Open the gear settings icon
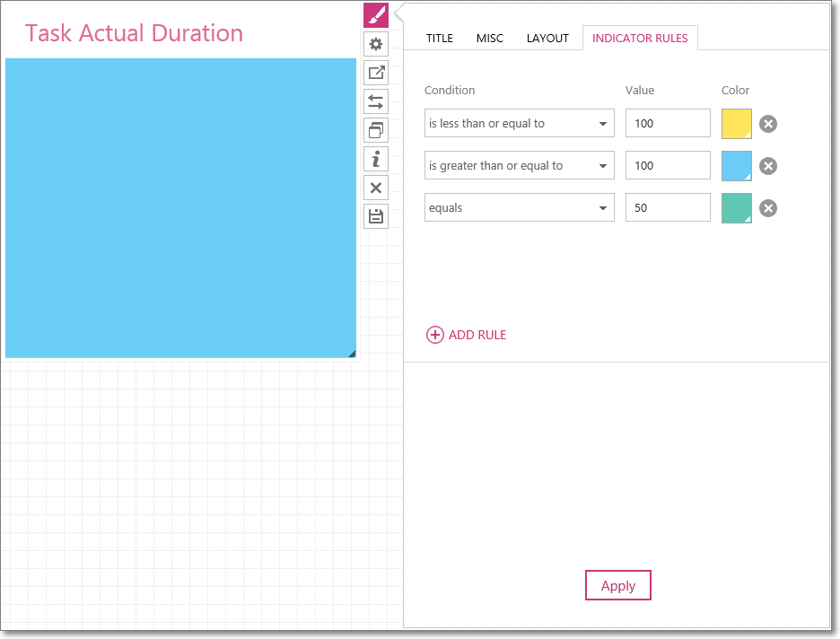 (x=375, y=44)
